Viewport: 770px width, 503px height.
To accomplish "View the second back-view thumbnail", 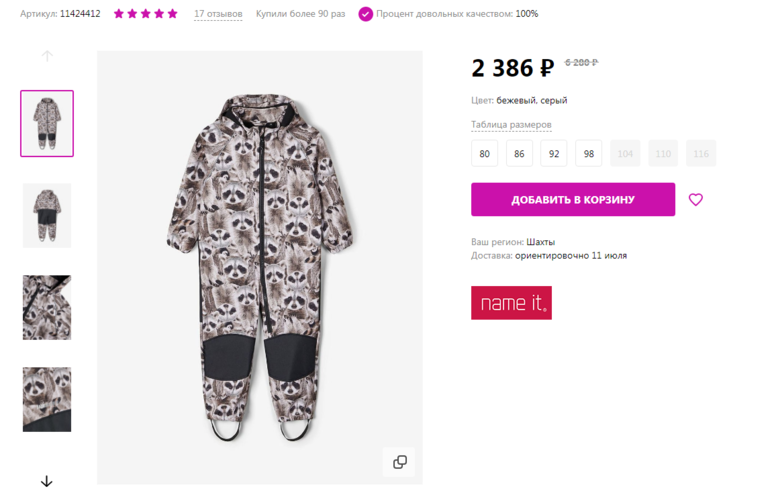I will coord(47,215).
